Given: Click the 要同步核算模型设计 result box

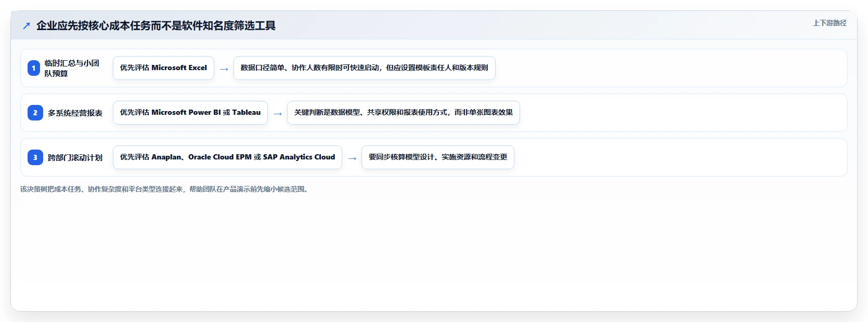Looking at the screenshot, I should 438,157.
